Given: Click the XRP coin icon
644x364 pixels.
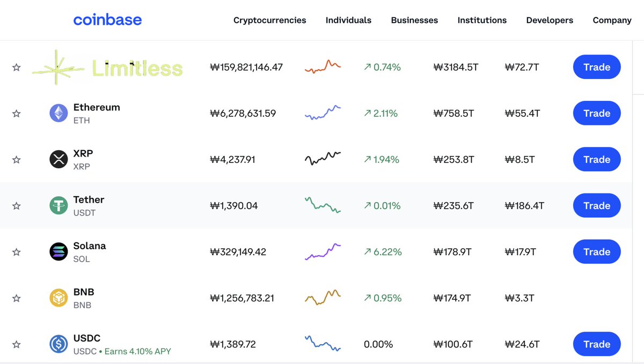Looking at the screenshot, I should (x=58, y=159).
